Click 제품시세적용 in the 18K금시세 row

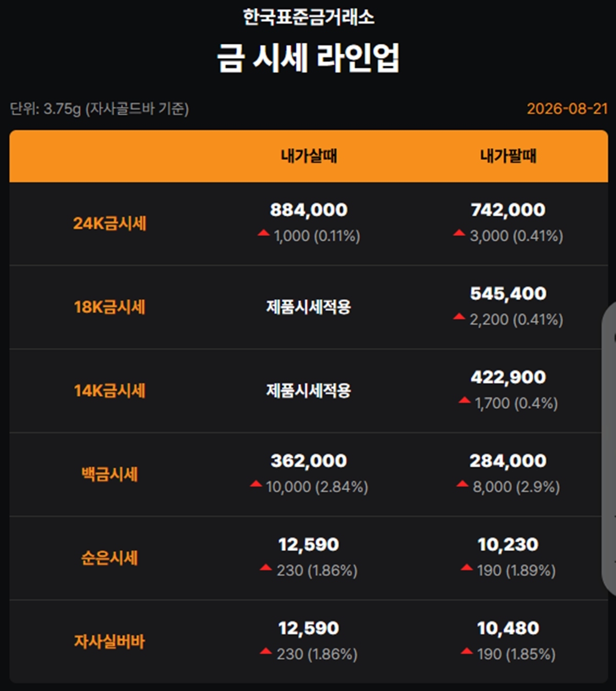pyautogui.click(x=309, y=307)
